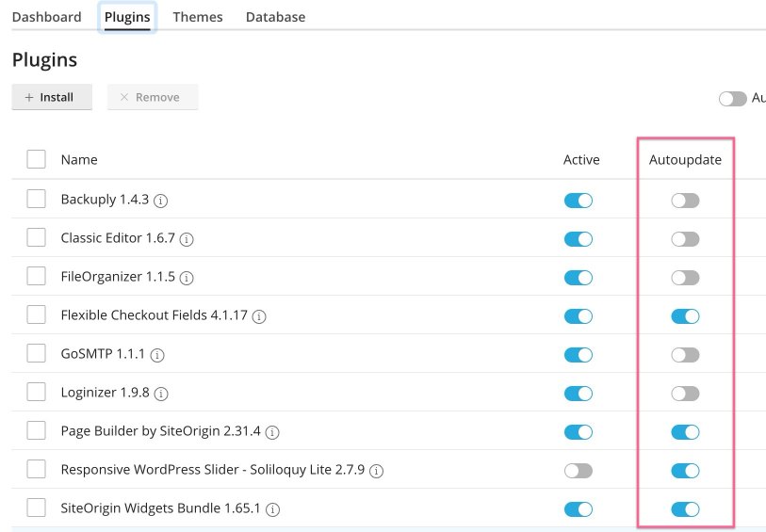Image resolution: width=766 pixels, height=532 pixels.
Task: Tick the checkbox for Classic Editor
Action: tap(36, 237)
